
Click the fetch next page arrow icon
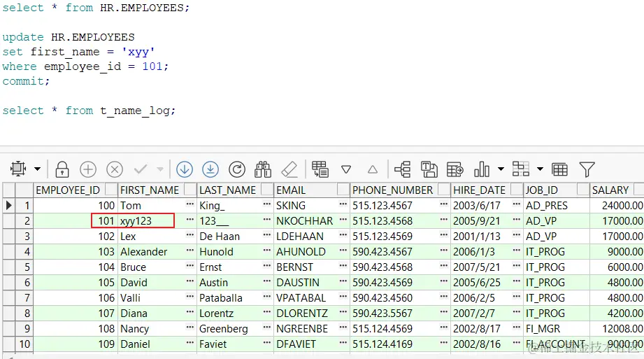(x=185, y=169)
